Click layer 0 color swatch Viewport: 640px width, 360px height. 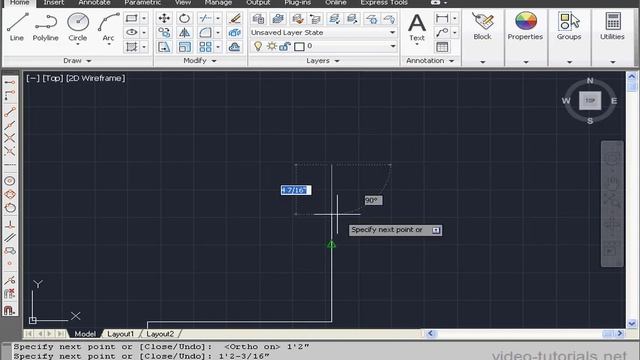[x=299, y=47]
